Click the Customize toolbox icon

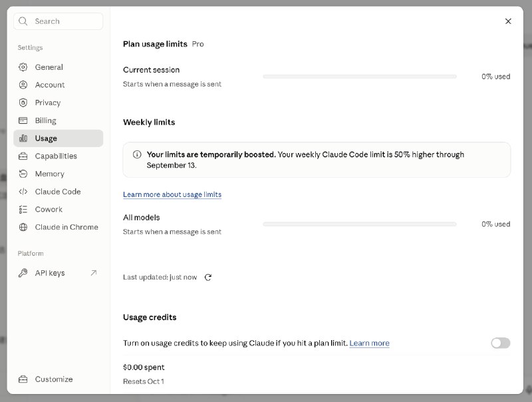(23, 379)
